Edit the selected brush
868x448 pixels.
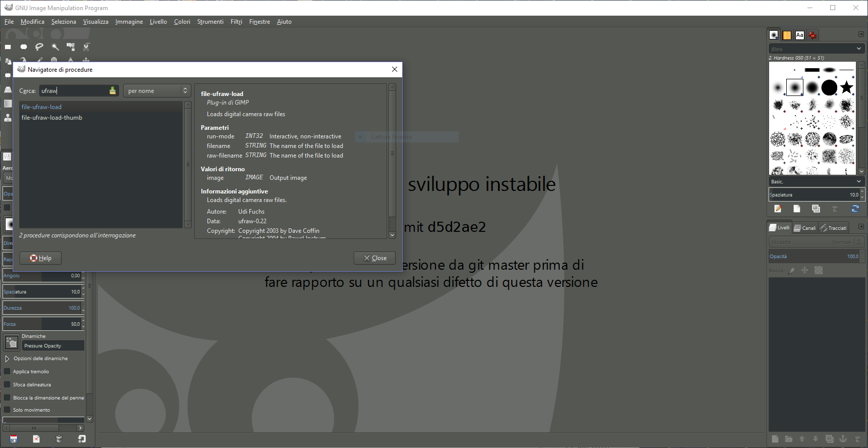pyautogui.click(x=778, y=209)
